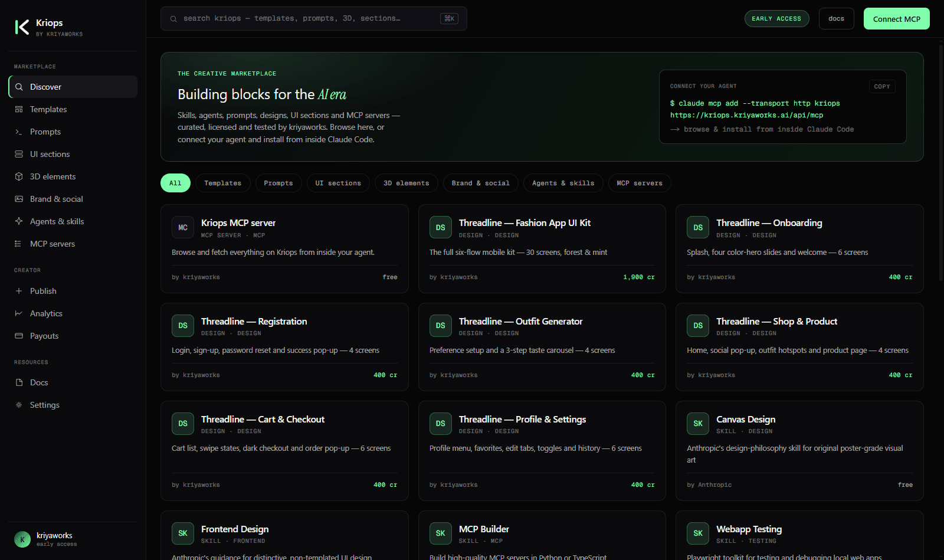Click the Analytics chart icon

point(19,313)
